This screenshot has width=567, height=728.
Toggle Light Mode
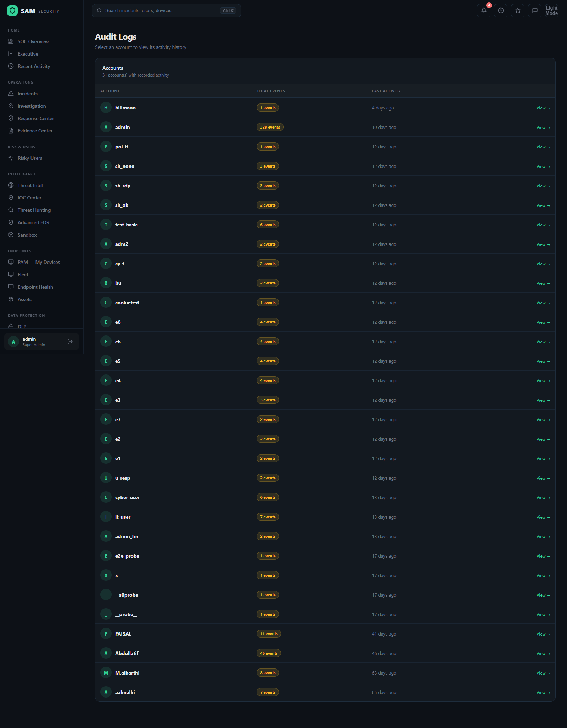point(552,11)
